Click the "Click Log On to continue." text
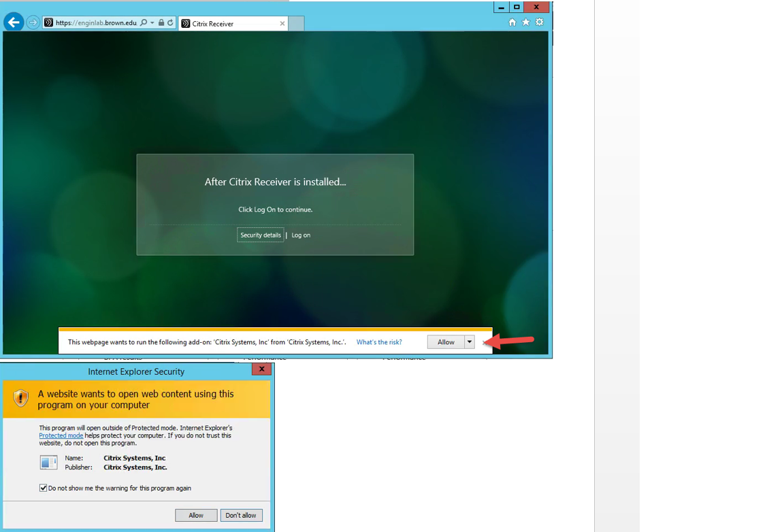 pos(276,210)
